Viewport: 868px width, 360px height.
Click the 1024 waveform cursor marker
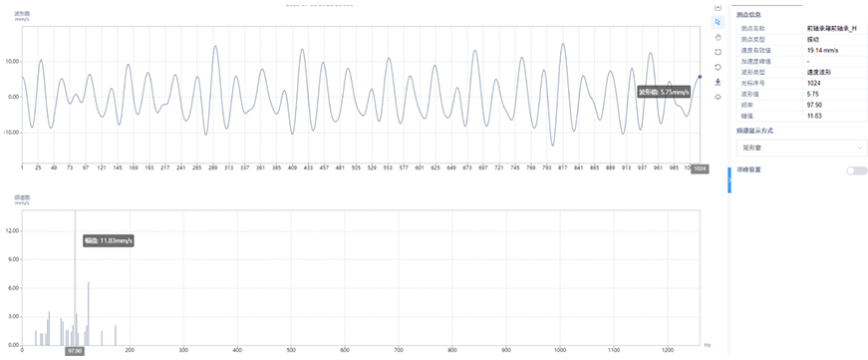pos(700,169)
